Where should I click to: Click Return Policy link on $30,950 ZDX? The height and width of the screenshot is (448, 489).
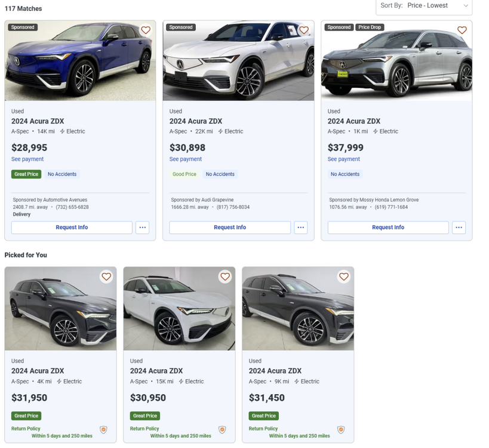point(144,429)
